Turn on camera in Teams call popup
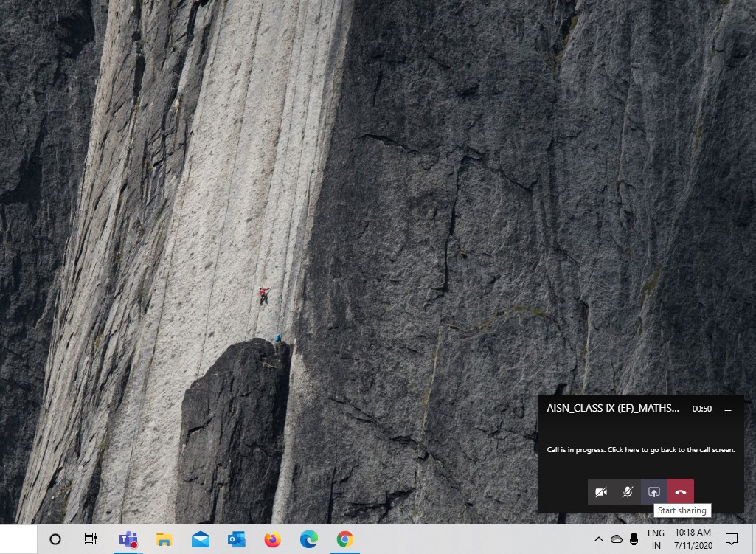This screenshot has width=756, height=554. coord(601,492)
